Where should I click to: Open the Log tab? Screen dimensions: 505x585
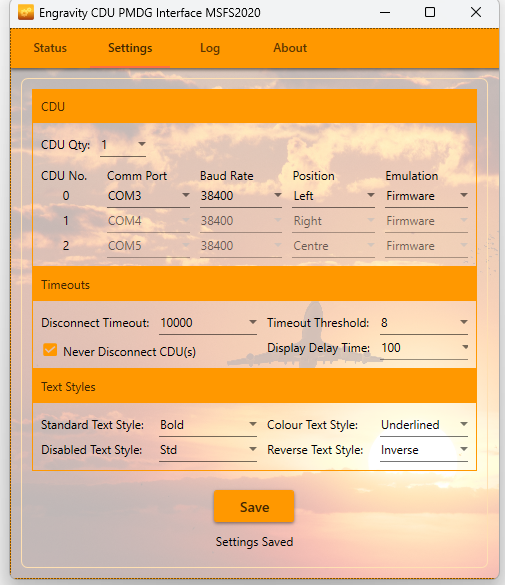[x=210, y=48]
